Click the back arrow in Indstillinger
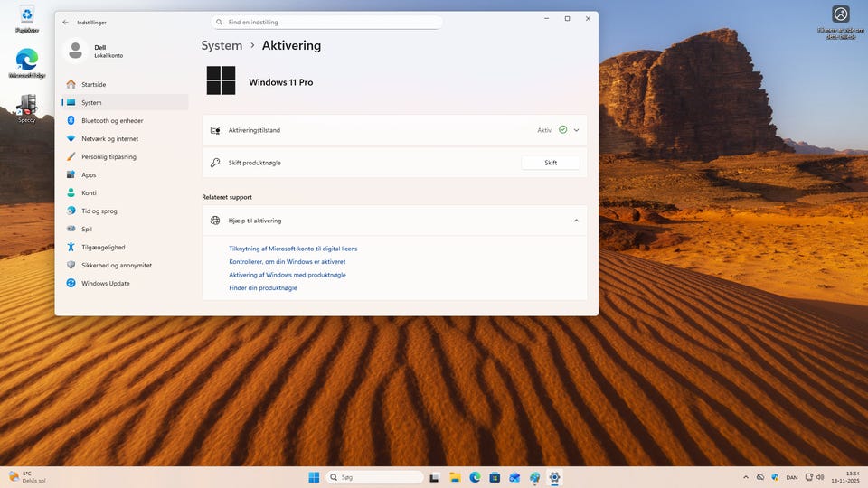 pyautogui.click(x=65, y=22)
